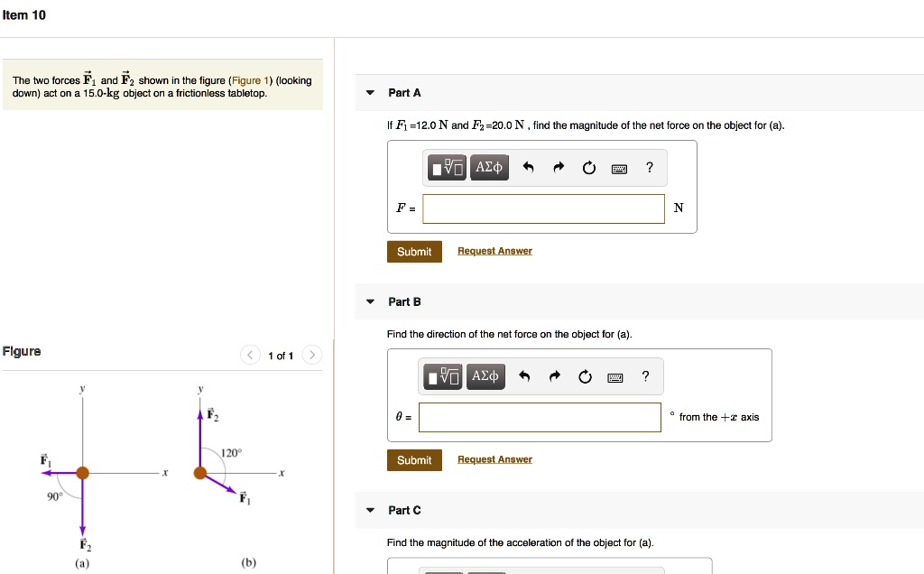This screenshot has width=924, height=574.
Task: Click the redo arrow in Part A toolbar
Action: click(559, 167)
